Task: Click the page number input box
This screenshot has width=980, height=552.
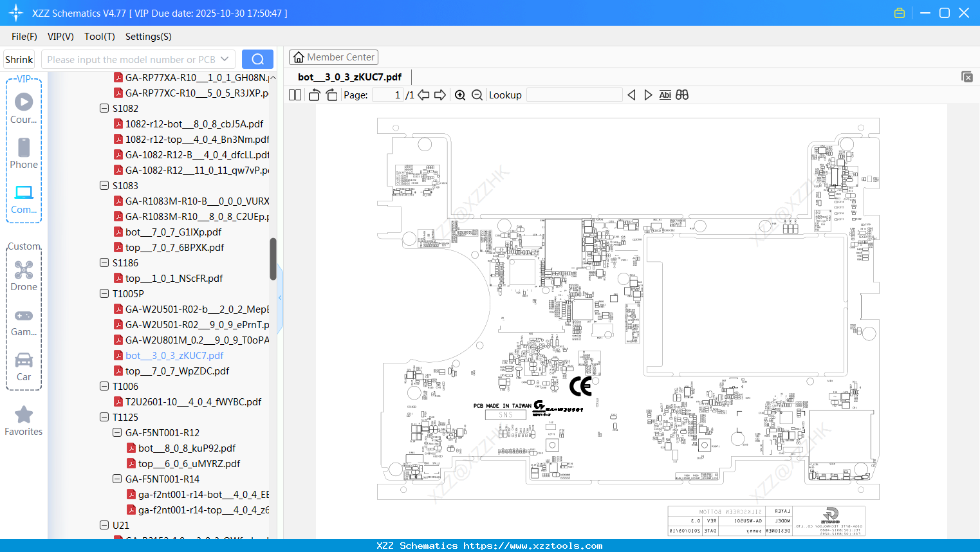Action: (x=387, y=95)
